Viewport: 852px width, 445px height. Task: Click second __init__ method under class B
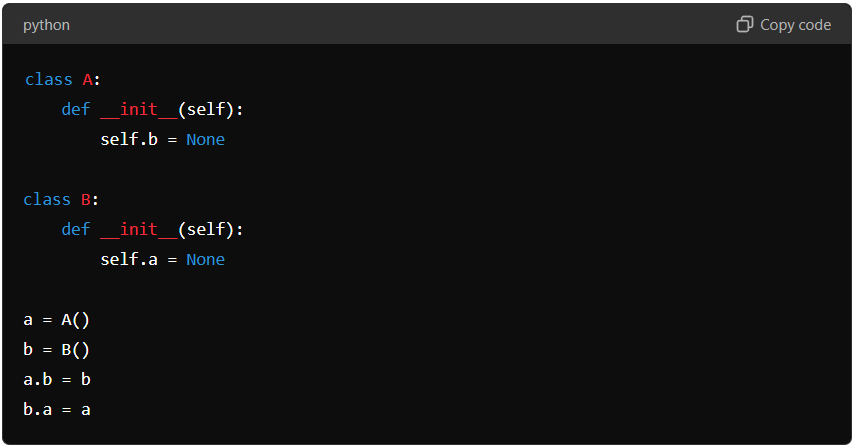139,230
